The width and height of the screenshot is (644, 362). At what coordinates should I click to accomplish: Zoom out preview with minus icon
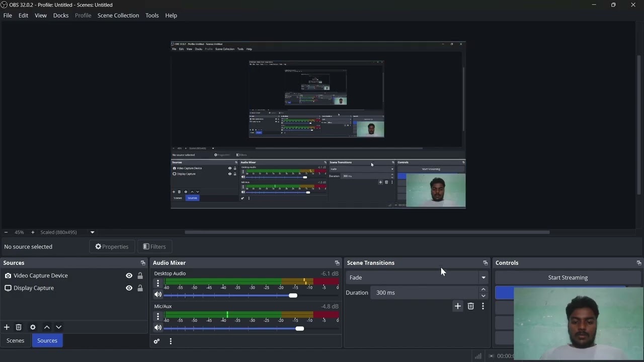(x=6, y=232)
